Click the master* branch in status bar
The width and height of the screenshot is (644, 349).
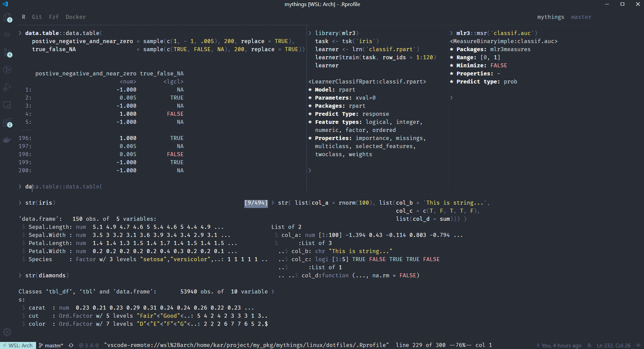coord(51,345)
